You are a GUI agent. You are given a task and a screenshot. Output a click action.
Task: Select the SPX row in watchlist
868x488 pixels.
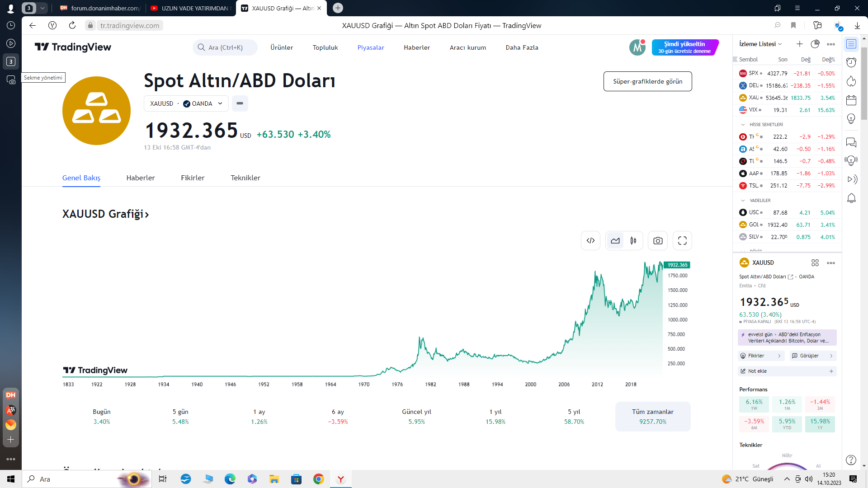(x=787, y=73)
